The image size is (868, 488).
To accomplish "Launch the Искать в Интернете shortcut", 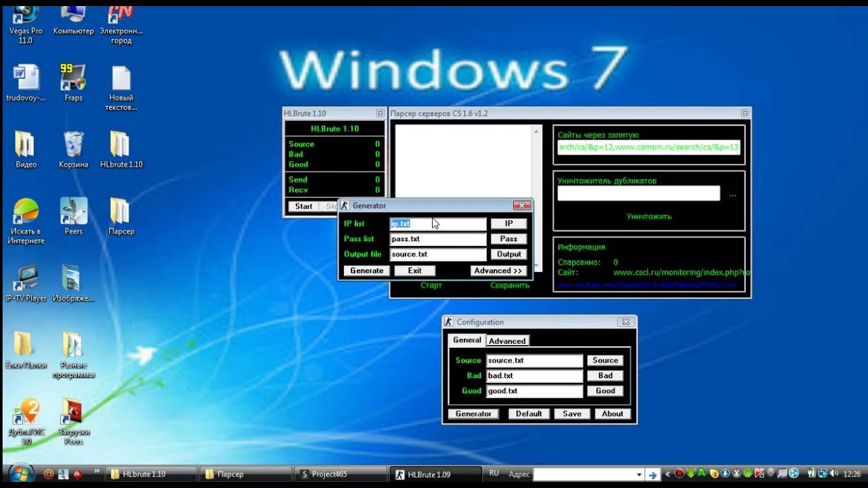I will [27, 221].
